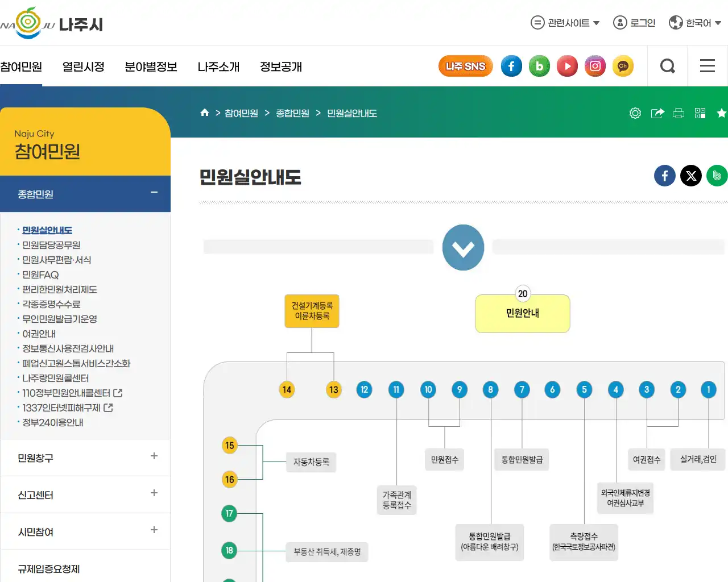728x582 pixels.
Task: Share page to Facebook beside title
Action: [x=665, y=176]
